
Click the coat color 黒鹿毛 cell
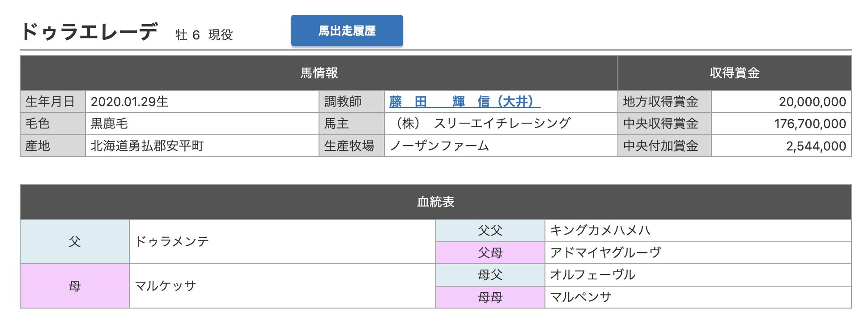[x=109, y=124]
